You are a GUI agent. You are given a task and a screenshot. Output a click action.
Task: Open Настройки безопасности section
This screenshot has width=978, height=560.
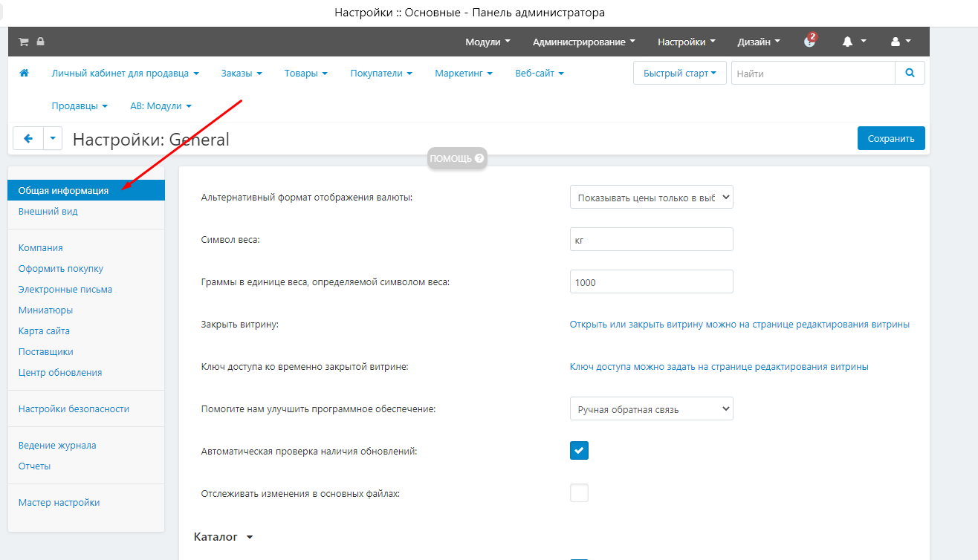pyautogui.click(x=74, y=408)
